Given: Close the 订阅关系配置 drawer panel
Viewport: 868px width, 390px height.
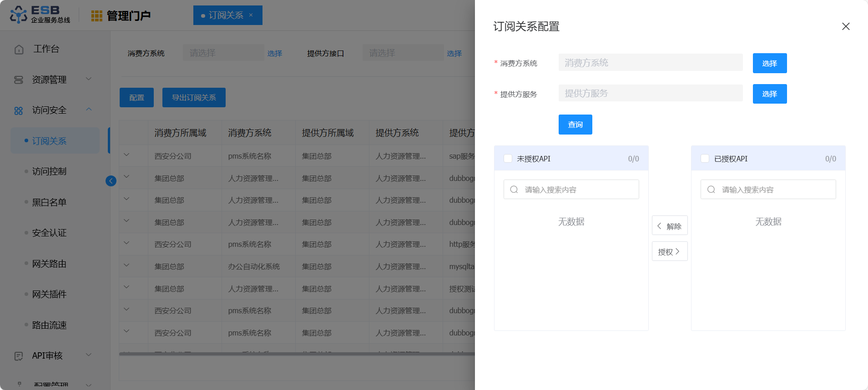Looking at the screenshot, I should [846, 26].
